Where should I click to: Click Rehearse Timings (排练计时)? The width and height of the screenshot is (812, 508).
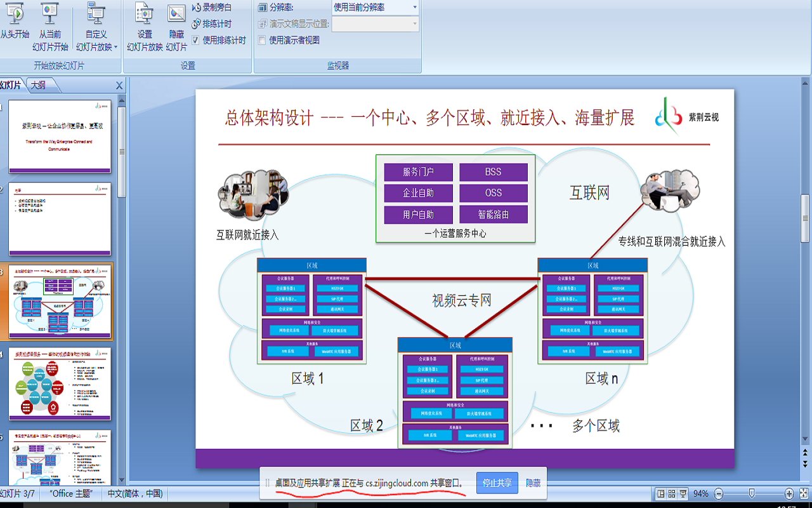point(212,24)
